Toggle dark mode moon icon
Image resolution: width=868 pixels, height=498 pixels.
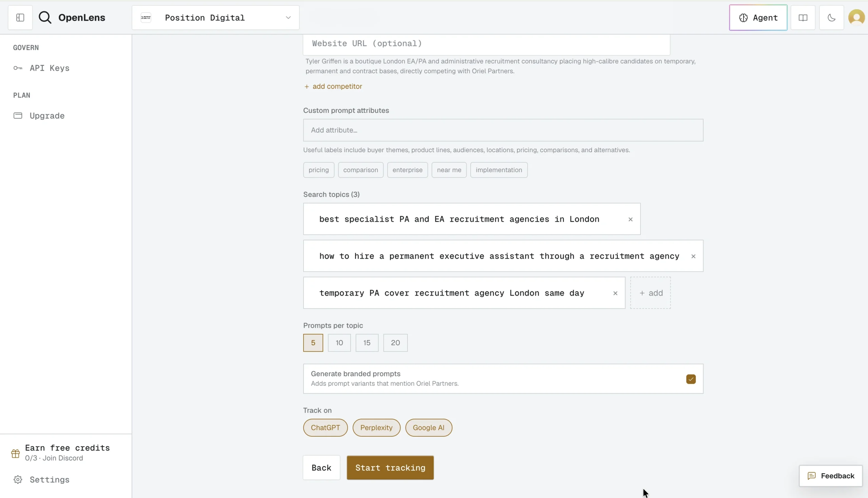(831, 17)
